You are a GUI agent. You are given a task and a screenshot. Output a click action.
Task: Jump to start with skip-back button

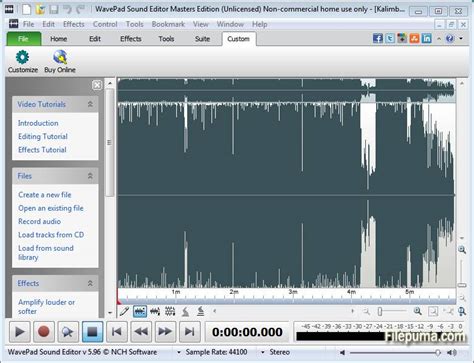click(117, 332)
